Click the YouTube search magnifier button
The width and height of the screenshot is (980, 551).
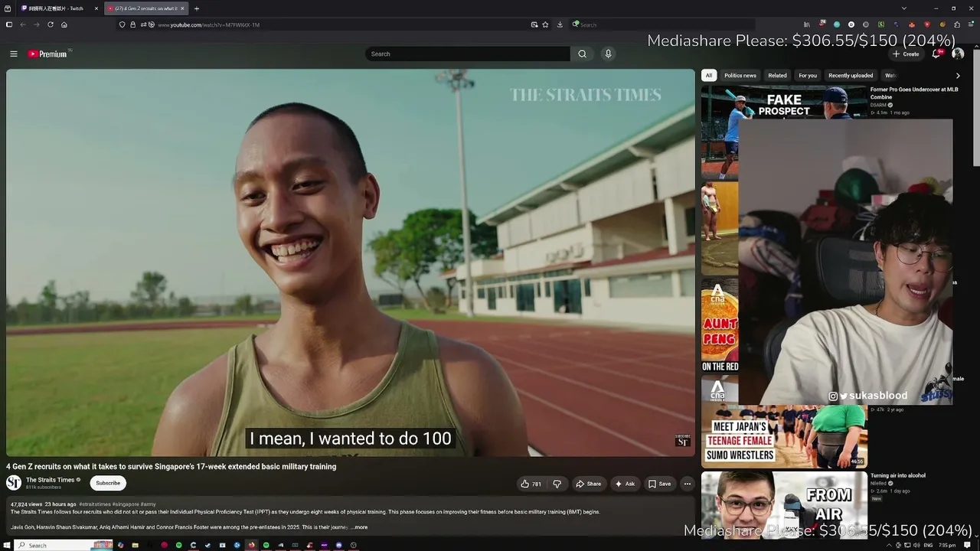(582, 54)
